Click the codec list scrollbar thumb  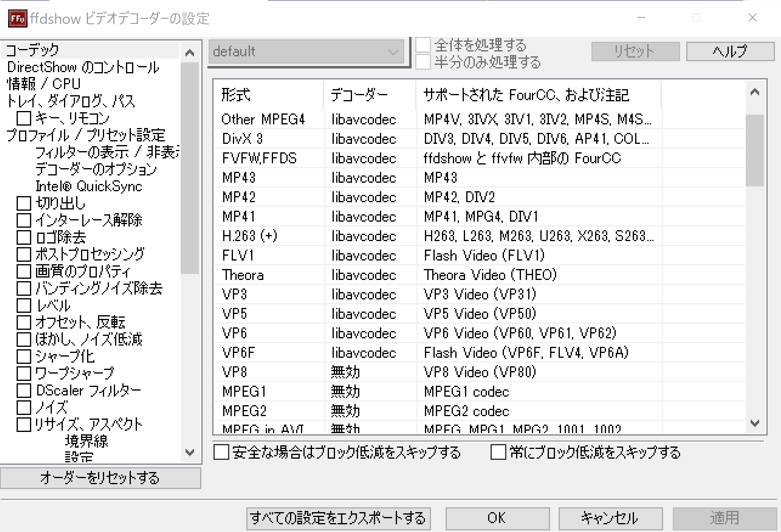coord(755,150)
